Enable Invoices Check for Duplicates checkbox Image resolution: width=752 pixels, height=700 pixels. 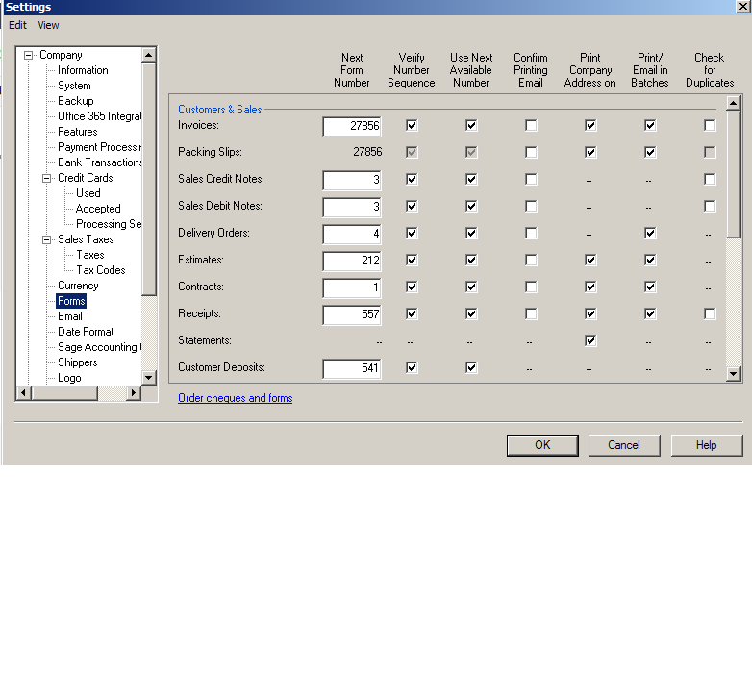tap(710, 126)
